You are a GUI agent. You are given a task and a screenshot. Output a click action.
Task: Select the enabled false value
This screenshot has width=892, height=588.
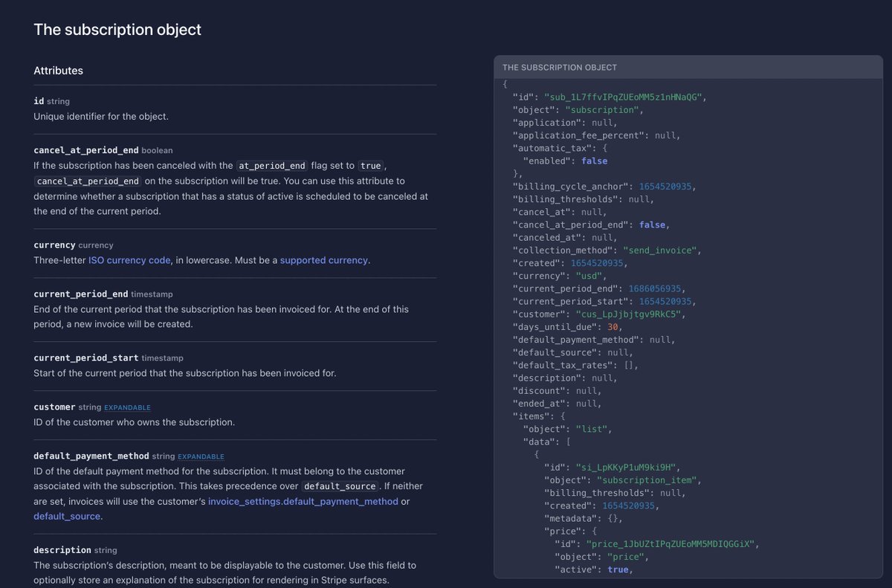pos(595,161)
